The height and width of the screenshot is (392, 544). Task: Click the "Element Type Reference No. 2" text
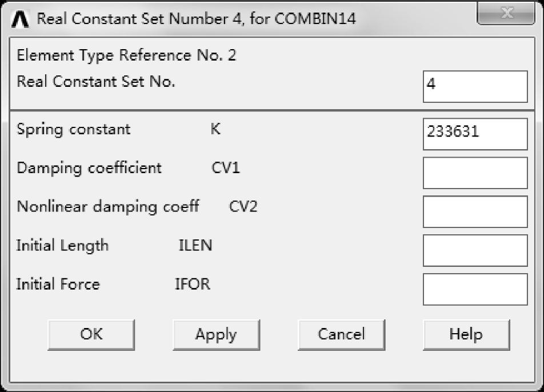coord(126,55)
